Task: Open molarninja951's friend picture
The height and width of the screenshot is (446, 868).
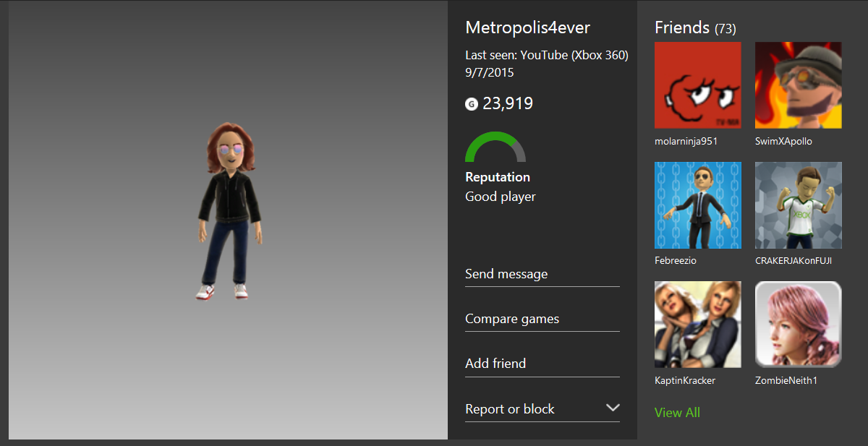Action: [x=698, y=85]
